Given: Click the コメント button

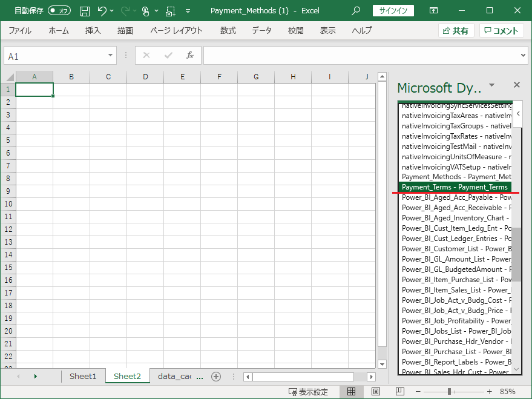Looking at the screenshot, I should [501, 30].
